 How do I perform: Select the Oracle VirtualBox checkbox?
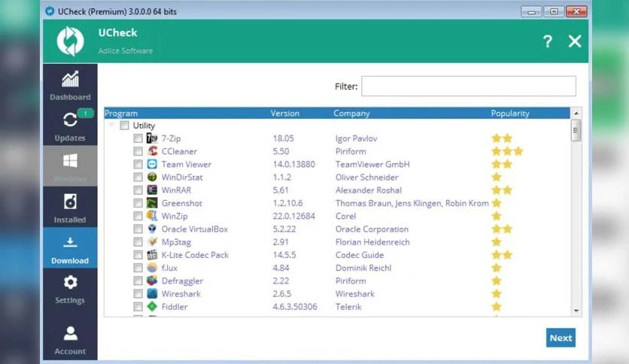138,229
